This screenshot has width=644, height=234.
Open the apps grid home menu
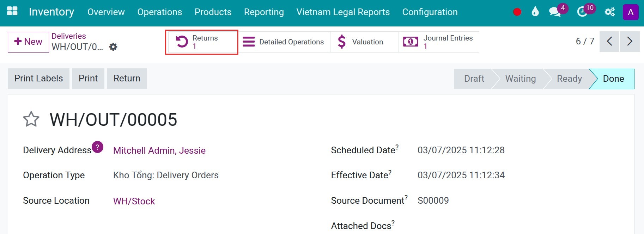tap(12, 11)
